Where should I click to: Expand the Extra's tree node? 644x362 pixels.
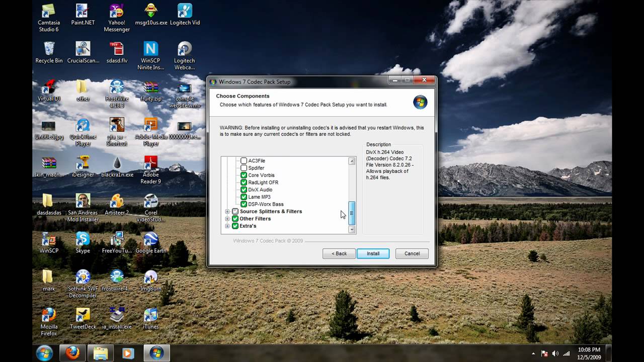click(x=227, y=226)
